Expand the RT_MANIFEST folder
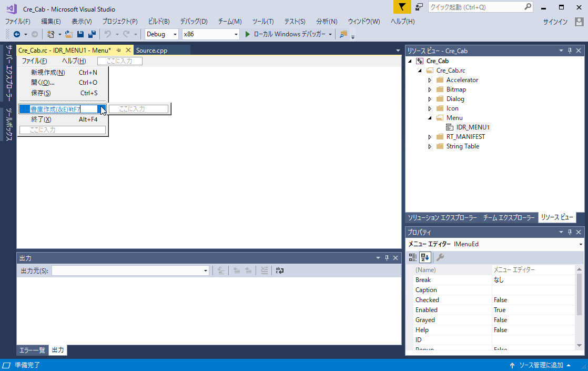Viewport: 588px width, 371px height. tap(430, 137)
